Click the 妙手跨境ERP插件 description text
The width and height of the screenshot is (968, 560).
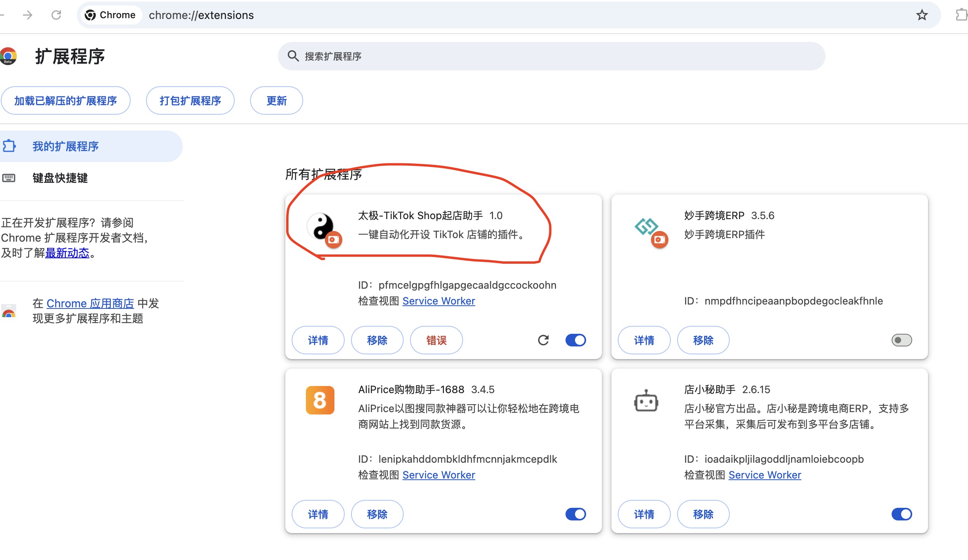(x=725, y=235)
